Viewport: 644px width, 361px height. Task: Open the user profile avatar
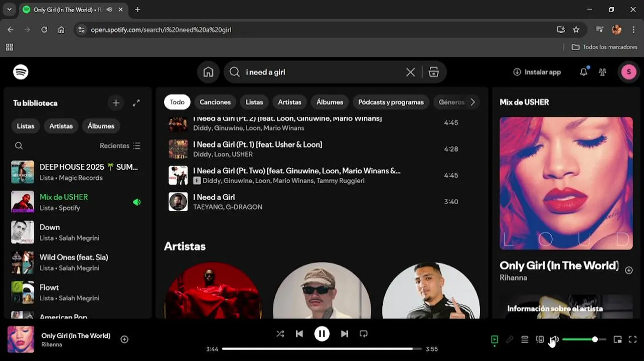[x=628, y=72]
